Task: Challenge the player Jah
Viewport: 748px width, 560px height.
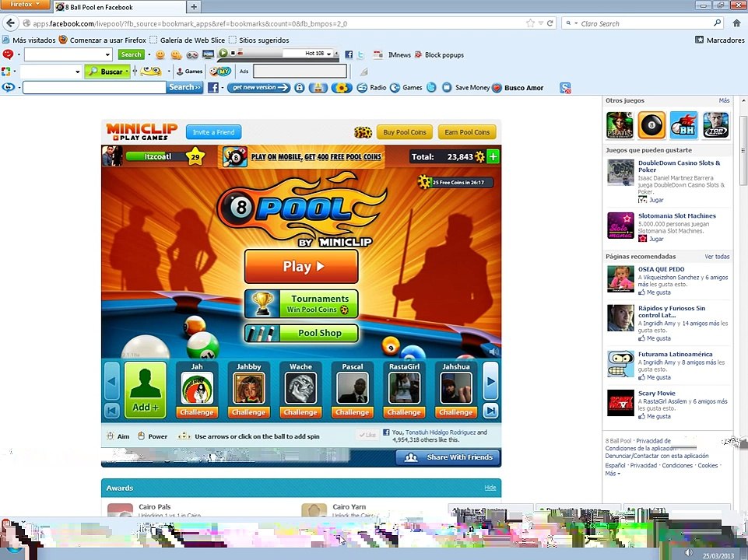Action: click(x=197, y=412)
